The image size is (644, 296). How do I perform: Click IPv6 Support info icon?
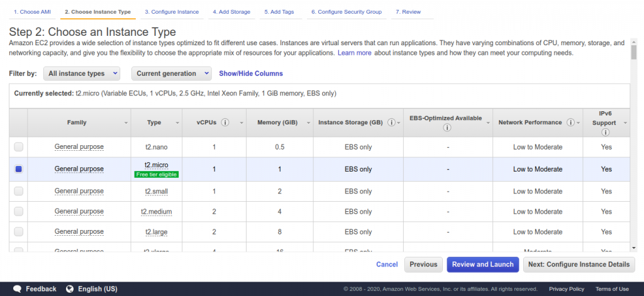(606, 132)
